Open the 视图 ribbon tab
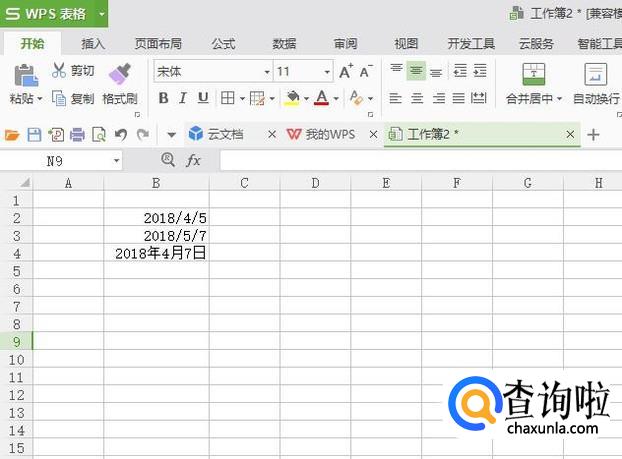This screenshot has height=459, width=622. coord(406,43)
